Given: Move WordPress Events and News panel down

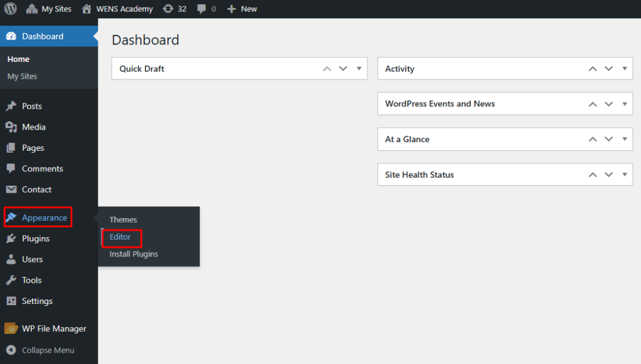Looking at the screenshot, I should [x=608, y=104].
